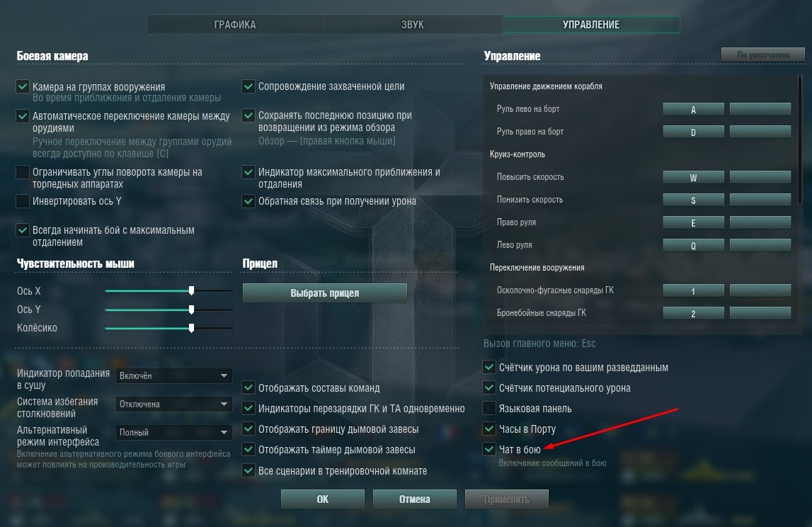
Task: Click the Выбрать прицел button
Action: click(x=325, y=293)
